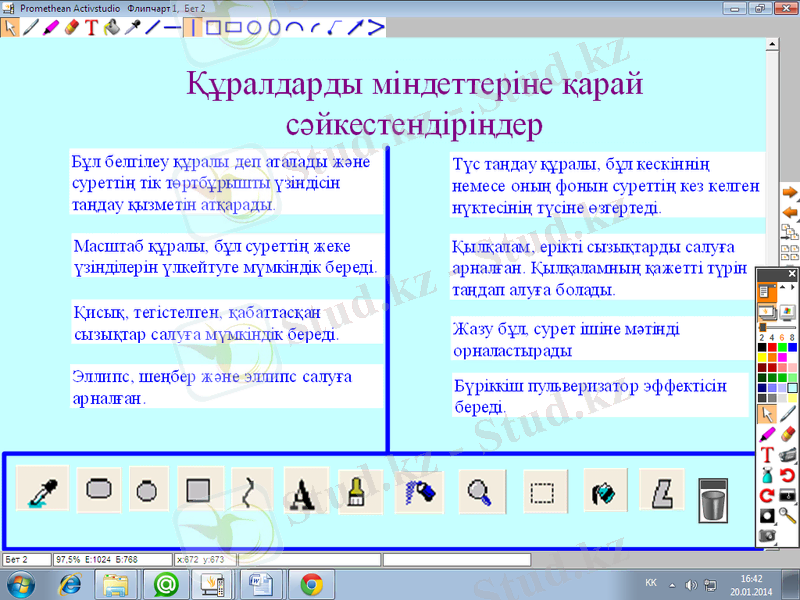Toggle the vertical line tool in toolbar
800x600 pixels.
tap(192, 28)
